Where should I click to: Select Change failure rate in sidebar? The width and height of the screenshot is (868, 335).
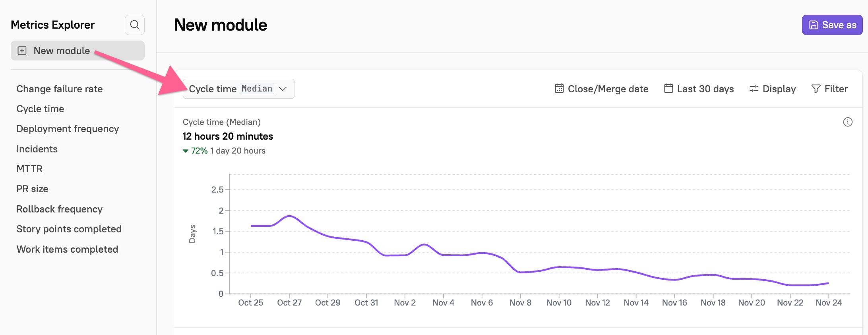(60, 89)
